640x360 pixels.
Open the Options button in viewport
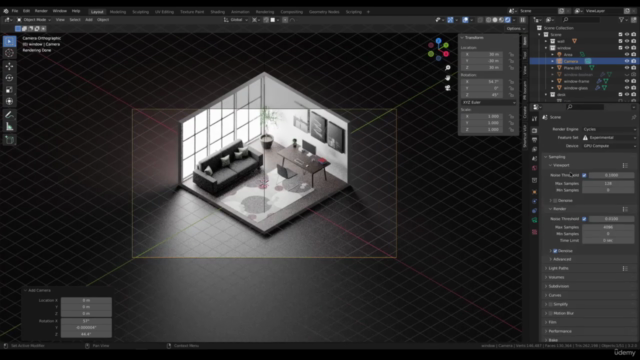tap(516, 29)
